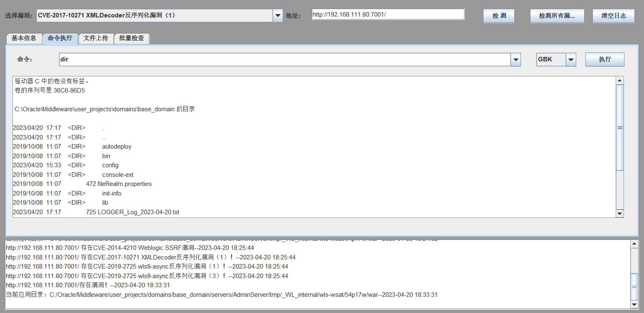This screenshot has width=644, height=313.
Task: Click log line 存在漏洞！ 18:33:31
Action: [x=88, y=285]
